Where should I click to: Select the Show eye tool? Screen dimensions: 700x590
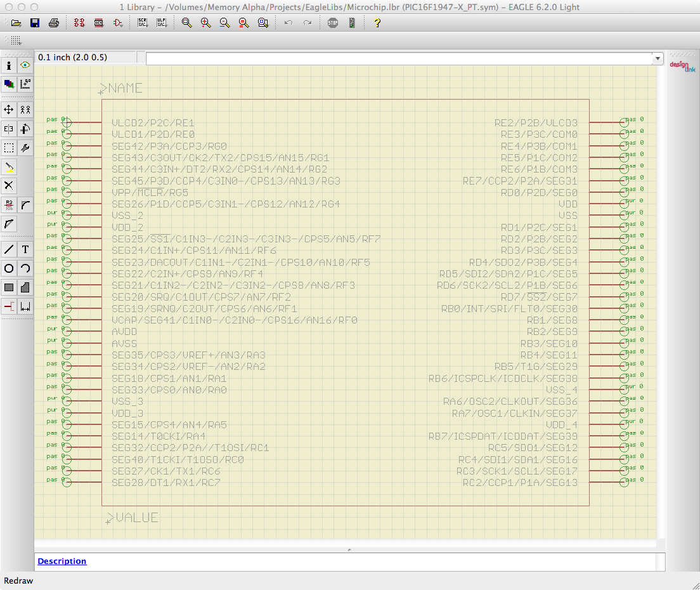click(x=25, y=65)
